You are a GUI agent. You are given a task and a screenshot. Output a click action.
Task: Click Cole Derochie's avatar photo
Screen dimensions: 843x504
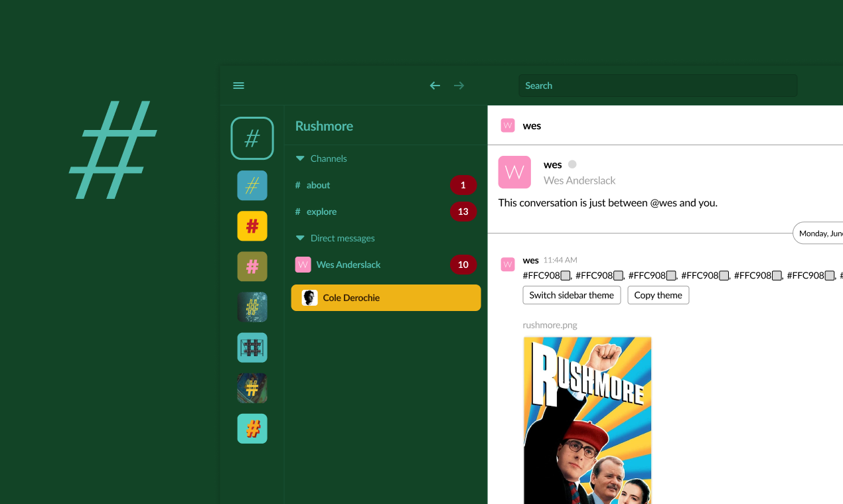point(310,298)
